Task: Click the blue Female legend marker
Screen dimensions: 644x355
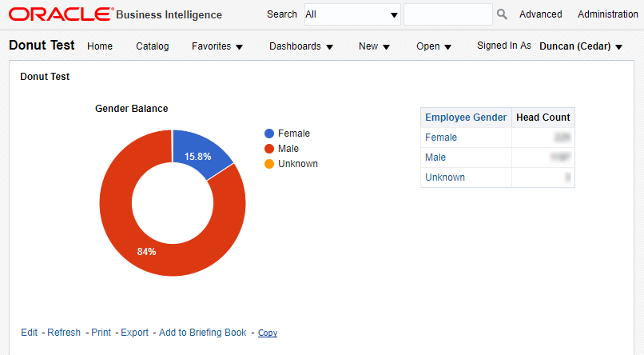Action: (x=269, y=134)
